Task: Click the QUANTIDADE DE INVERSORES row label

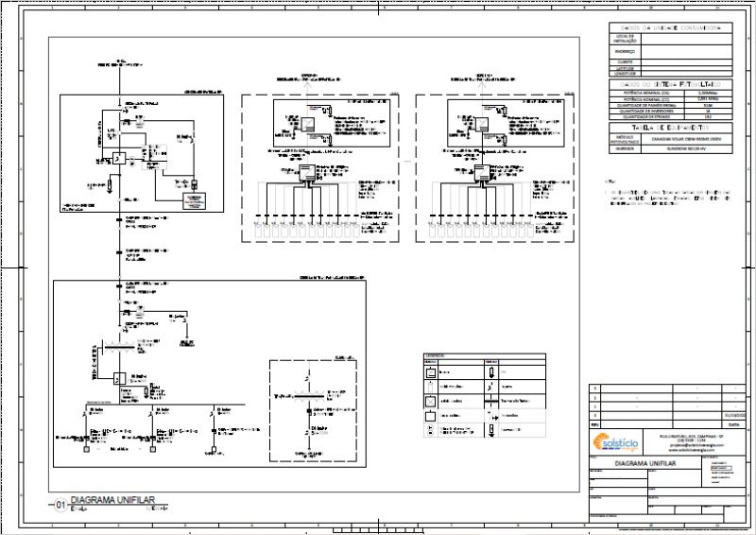Action: (x=646, y=111)
